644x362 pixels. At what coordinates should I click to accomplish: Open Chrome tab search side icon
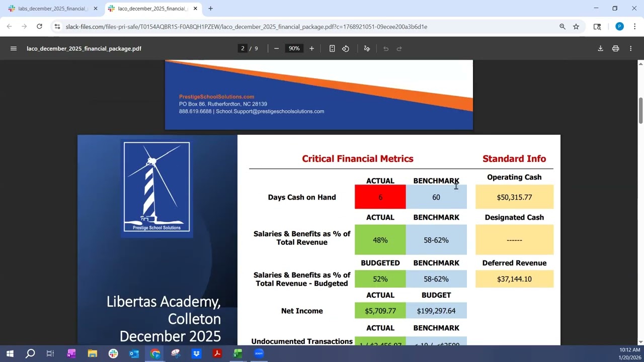coord(597,27)
